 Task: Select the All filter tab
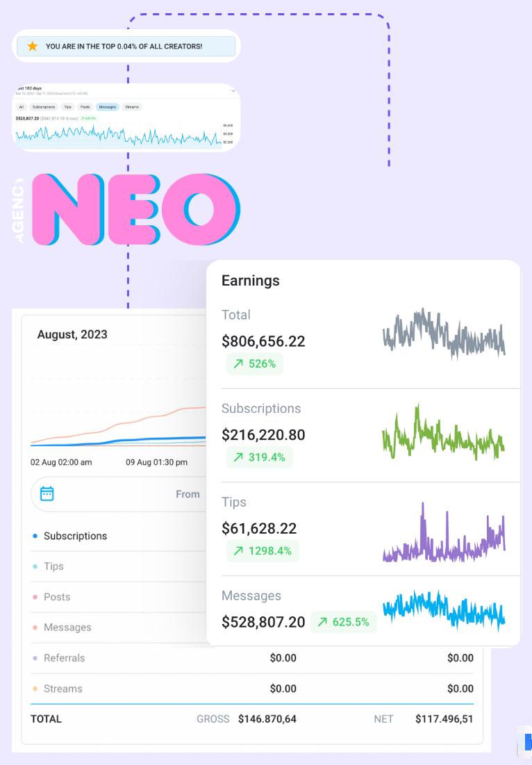click(x=22, y=107)
